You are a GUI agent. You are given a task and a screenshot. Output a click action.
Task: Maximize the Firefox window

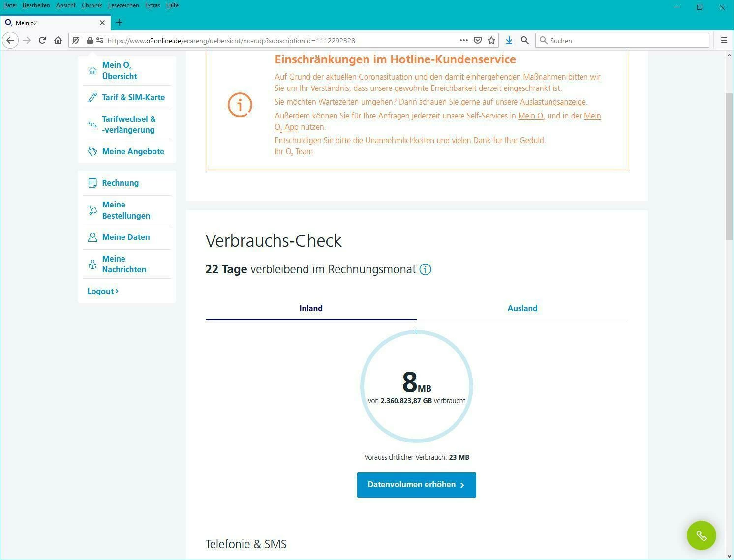[x=700, y=7]
